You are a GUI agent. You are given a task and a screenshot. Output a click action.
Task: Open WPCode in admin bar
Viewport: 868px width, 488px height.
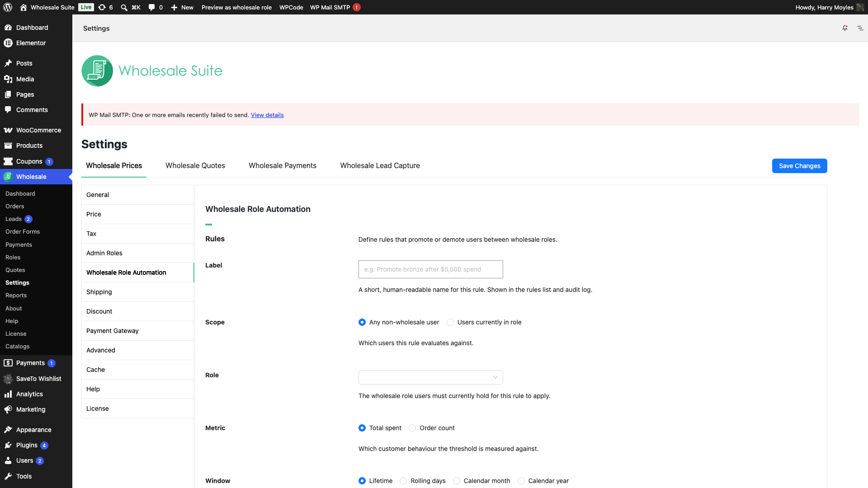pos(291,7)
